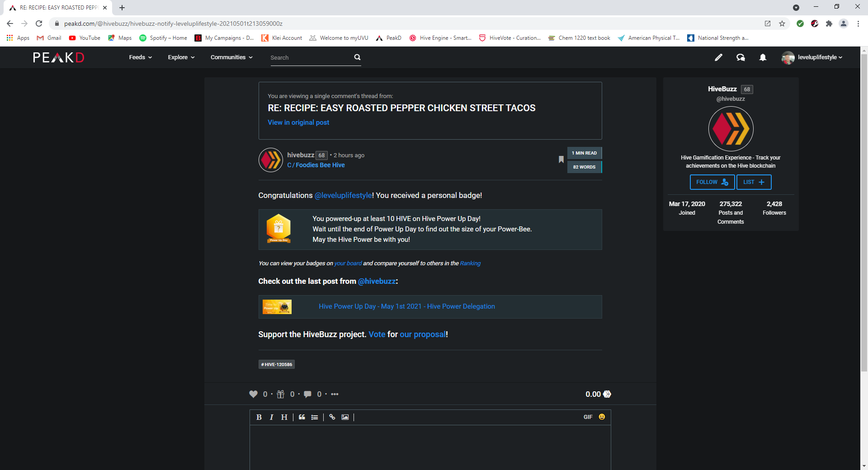Select the Bold icon in the comment editor
This screenshot has width=868, height=470.
click(x=259, y=417)
